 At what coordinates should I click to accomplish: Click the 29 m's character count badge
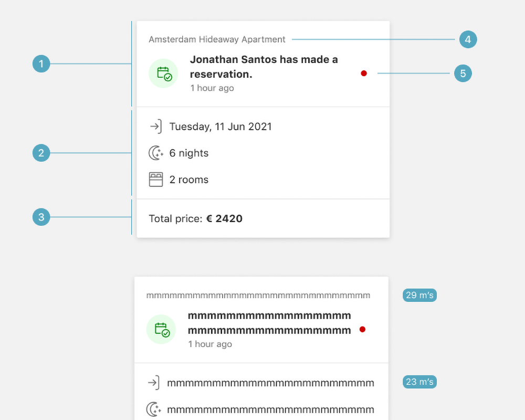click(419, 295)
